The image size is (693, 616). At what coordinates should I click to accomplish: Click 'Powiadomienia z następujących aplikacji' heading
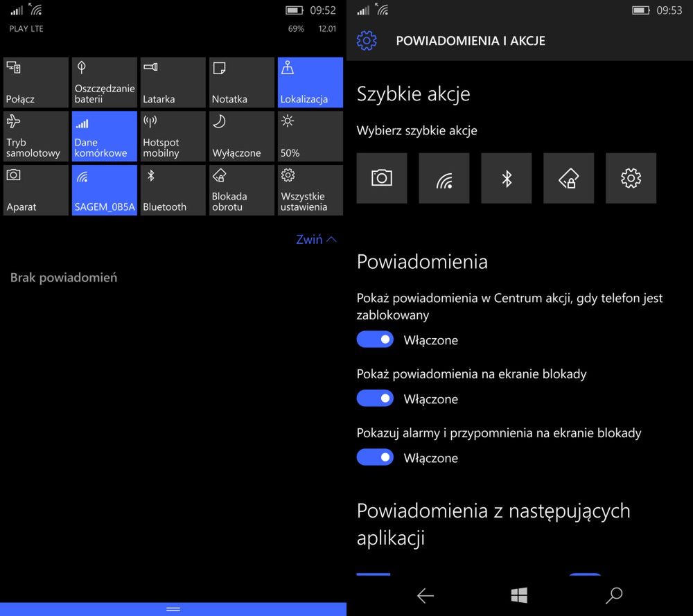pos(493,525)
